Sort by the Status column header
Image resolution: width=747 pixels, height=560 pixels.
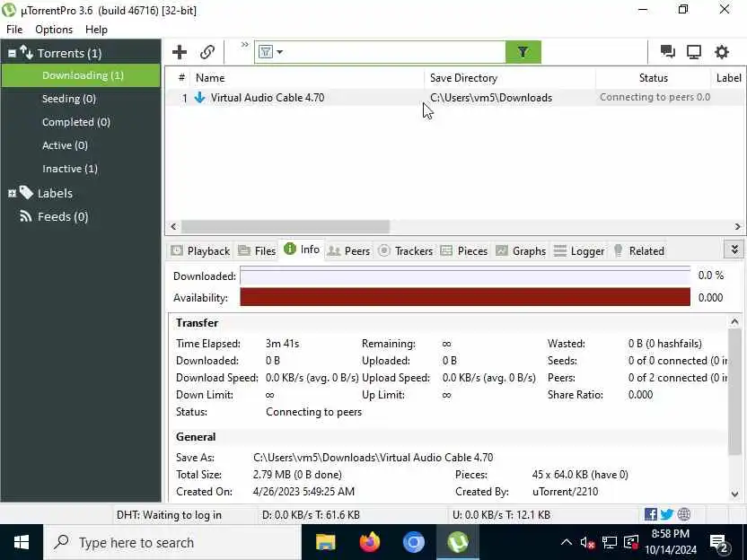pos(653,77)
